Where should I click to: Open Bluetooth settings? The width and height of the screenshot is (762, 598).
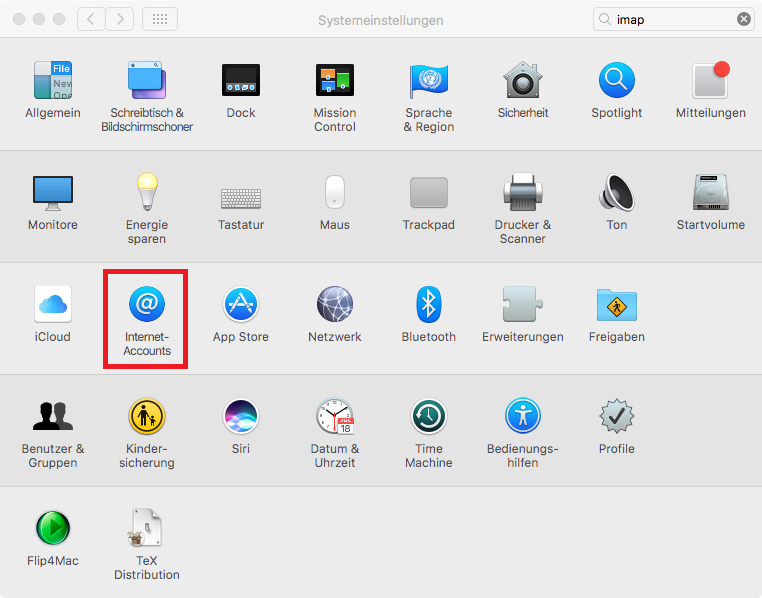[x=429, y=304]
